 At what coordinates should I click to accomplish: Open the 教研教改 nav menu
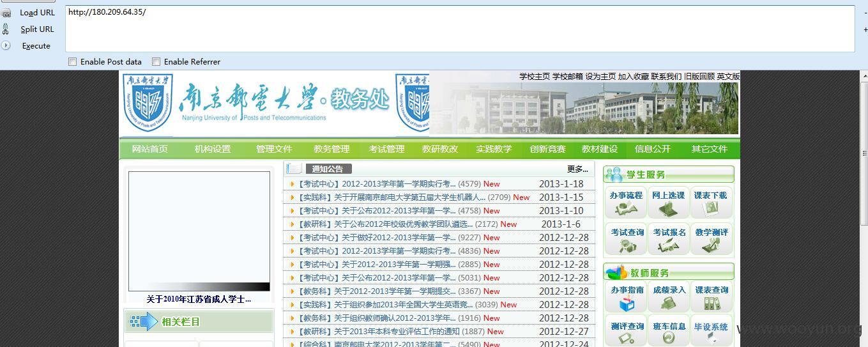click(x=440, y=149)
